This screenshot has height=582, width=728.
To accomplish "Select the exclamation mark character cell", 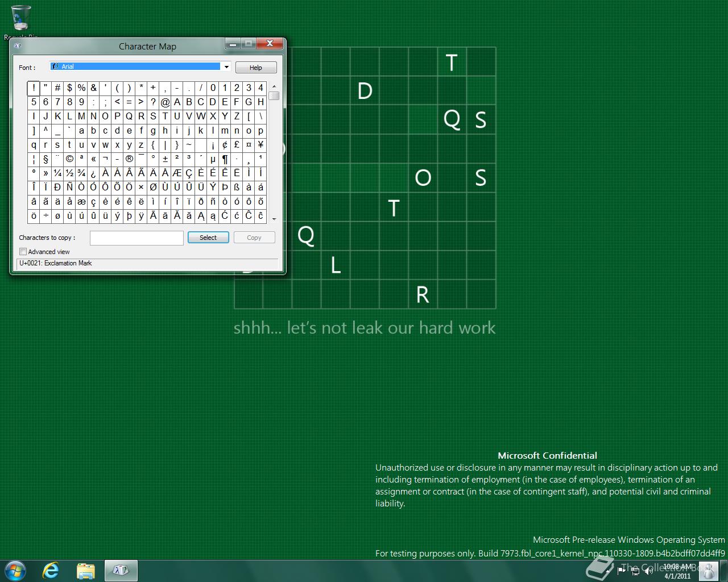I will [34, 88].
